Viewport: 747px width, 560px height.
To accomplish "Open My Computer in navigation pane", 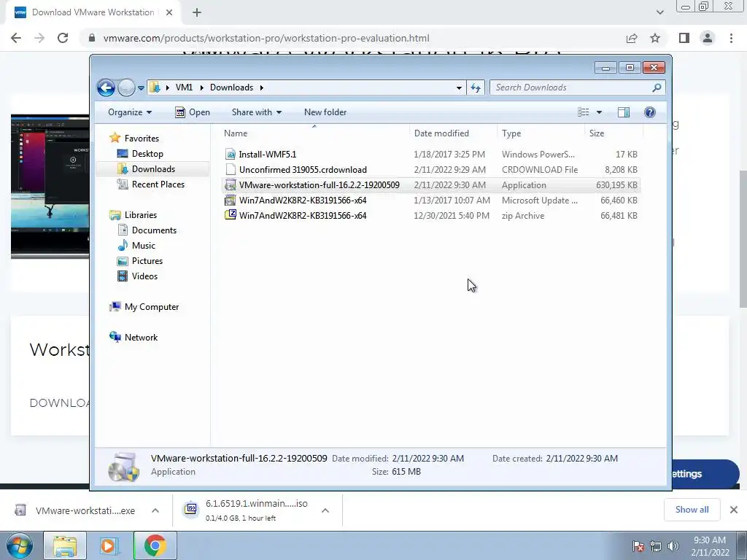I will 152,307.
